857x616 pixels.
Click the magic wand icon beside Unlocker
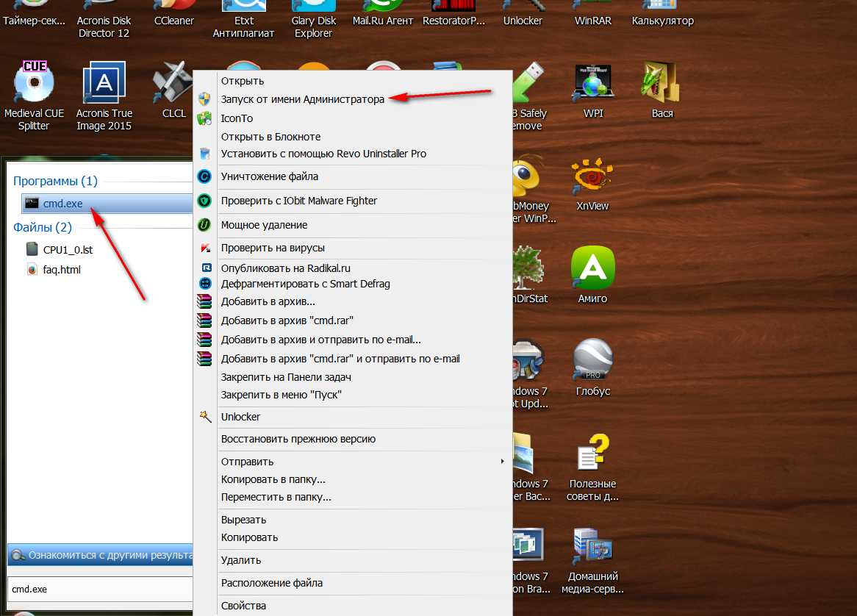click(x=205, y=417)
